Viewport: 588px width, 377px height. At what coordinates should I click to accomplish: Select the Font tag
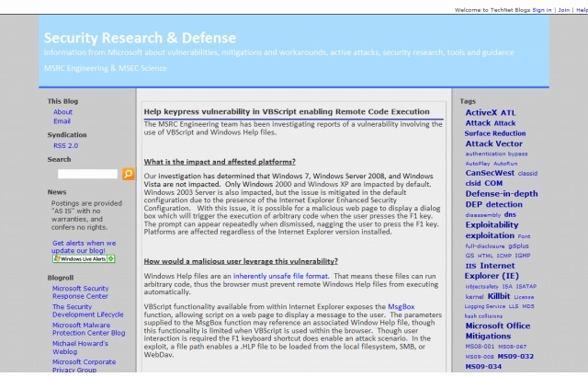[x=524, y=236]
